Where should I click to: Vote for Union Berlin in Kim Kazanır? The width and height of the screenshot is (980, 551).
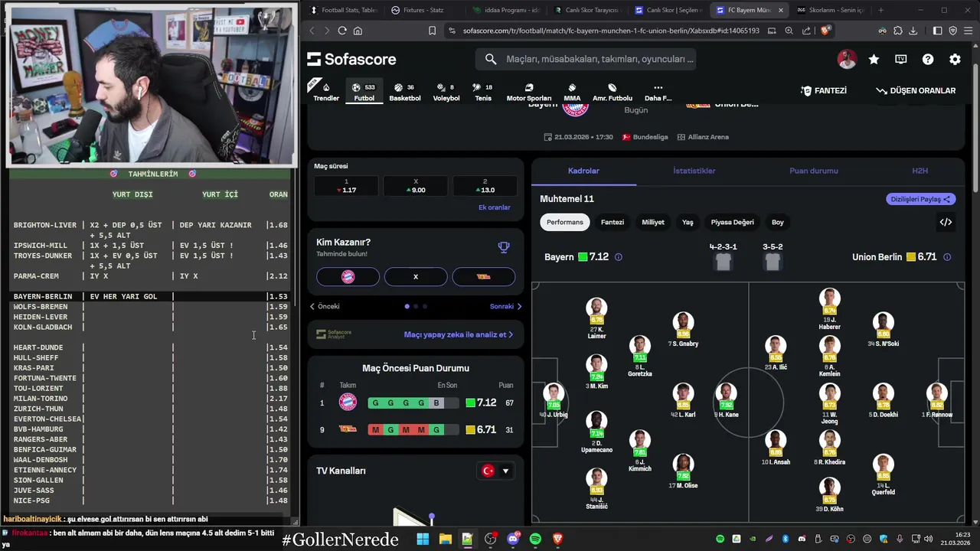tap(484, 276)
